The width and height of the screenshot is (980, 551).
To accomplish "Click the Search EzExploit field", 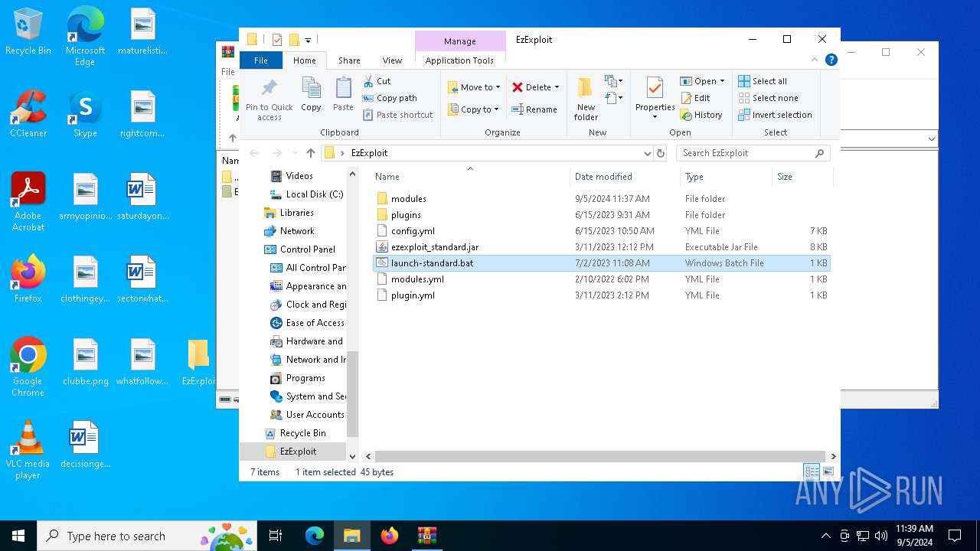I will point(753,153).
